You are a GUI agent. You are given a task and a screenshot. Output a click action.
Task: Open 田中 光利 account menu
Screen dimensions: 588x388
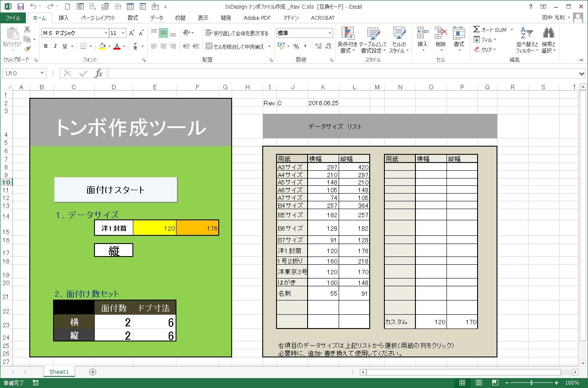coord(556,18)
